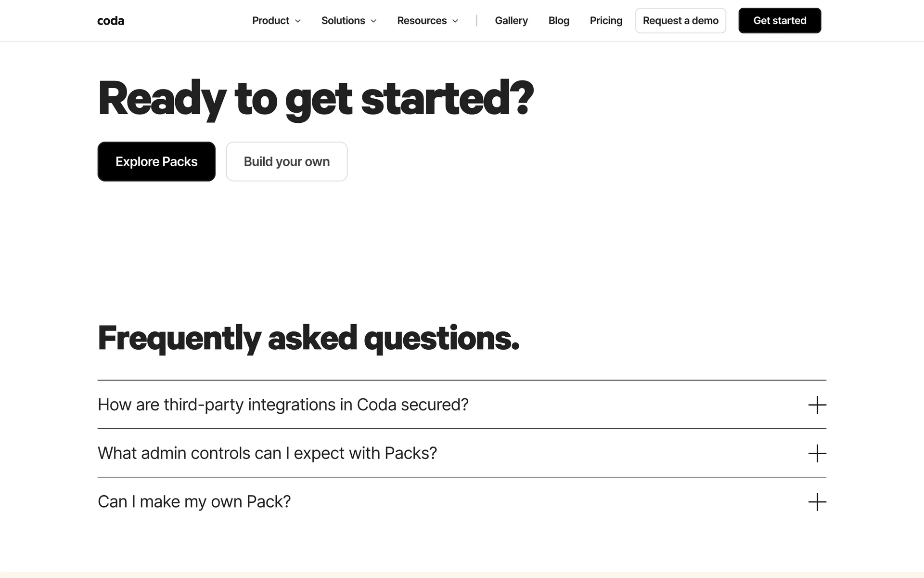Open the Blog link in navigation
This screenshot has width=924, height=578.
(x=559, y=21)
